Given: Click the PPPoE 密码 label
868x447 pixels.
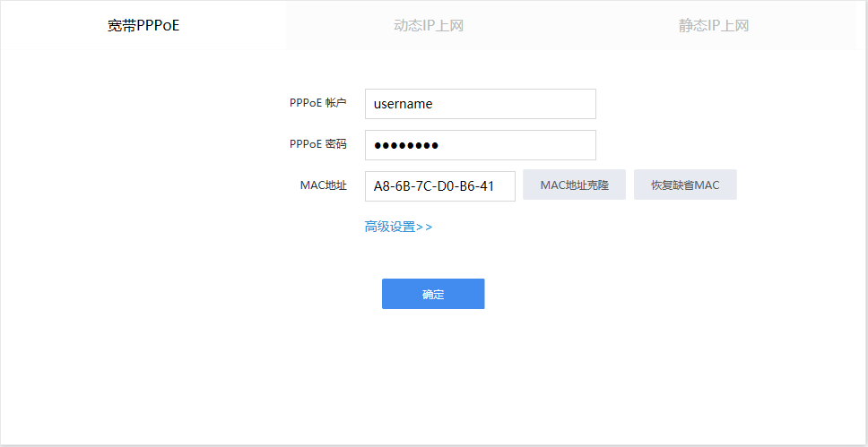Looking at the screenshot, I should coord(317,144).
